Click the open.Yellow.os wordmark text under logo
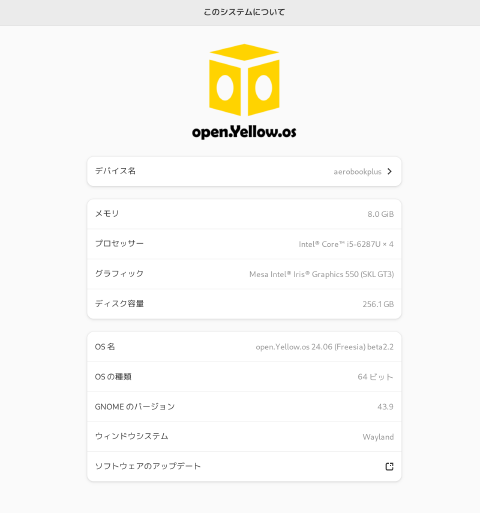The height and width of the screenshot is (513, 480). [244, 132]
